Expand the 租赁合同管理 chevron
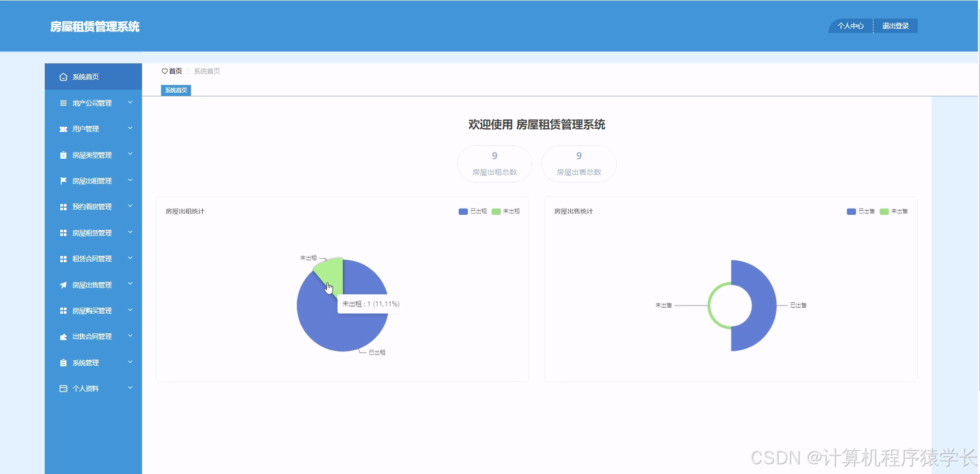 130,258
